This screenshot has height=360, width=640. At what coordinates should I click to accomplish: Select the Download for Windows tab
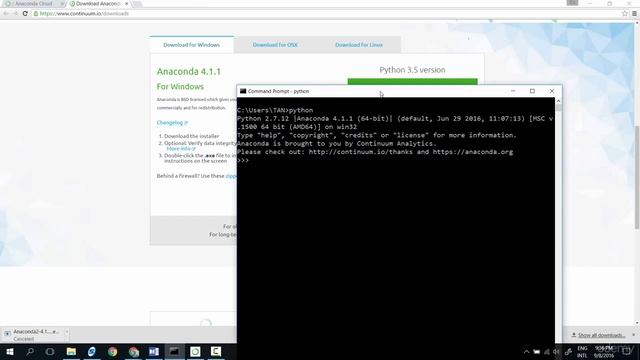pyautogui.click(x=191, y=45)
